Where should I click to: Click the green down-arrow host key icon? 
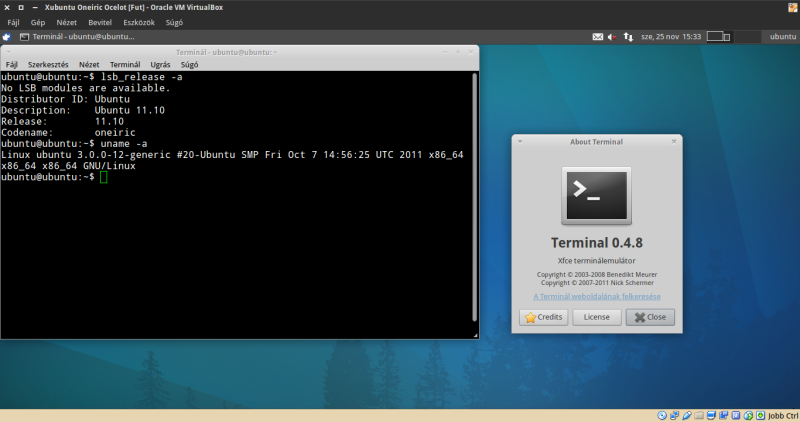pyautogui.click(x=760, y=415)
